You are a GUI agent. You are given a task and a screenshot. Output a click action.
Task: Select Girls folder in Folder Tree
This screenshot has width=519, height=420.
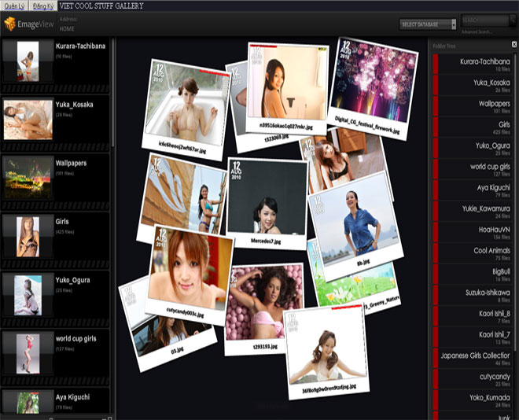[x=473, y=127]
